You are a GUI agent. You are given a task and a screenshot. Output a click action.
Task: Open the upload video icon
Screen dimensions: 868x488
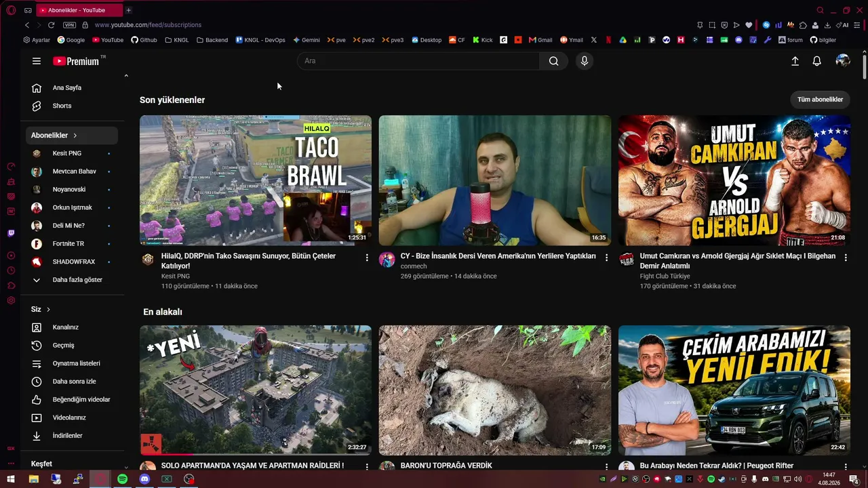point(795,61)
